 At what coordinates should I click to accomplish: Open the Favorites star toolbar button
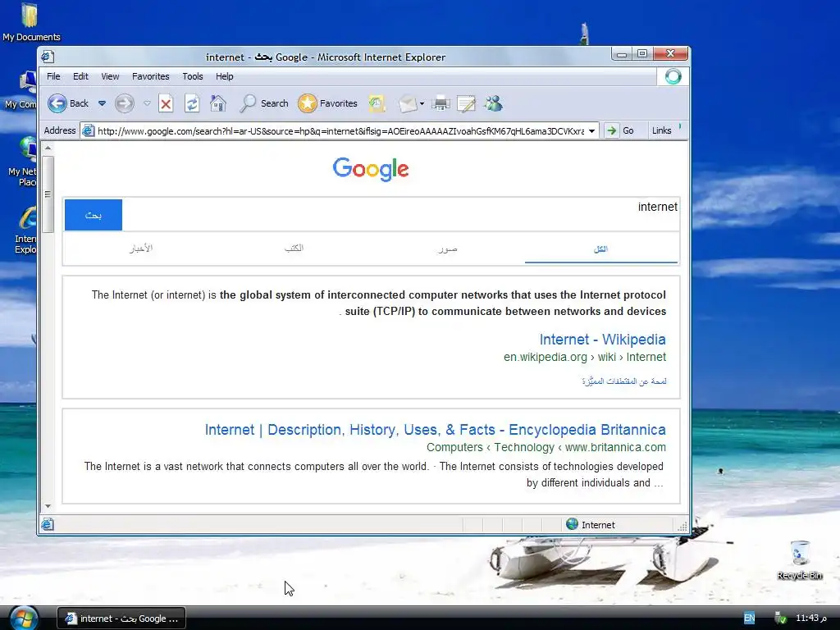tap(327, 103)
